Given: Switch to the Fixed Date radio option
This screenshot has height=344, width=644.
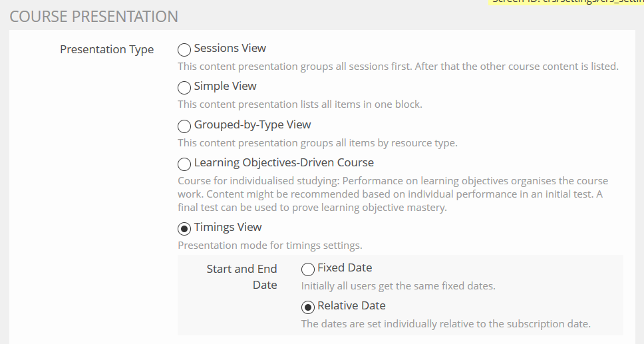Looking at the screenshot, I should tap(308, 269).
